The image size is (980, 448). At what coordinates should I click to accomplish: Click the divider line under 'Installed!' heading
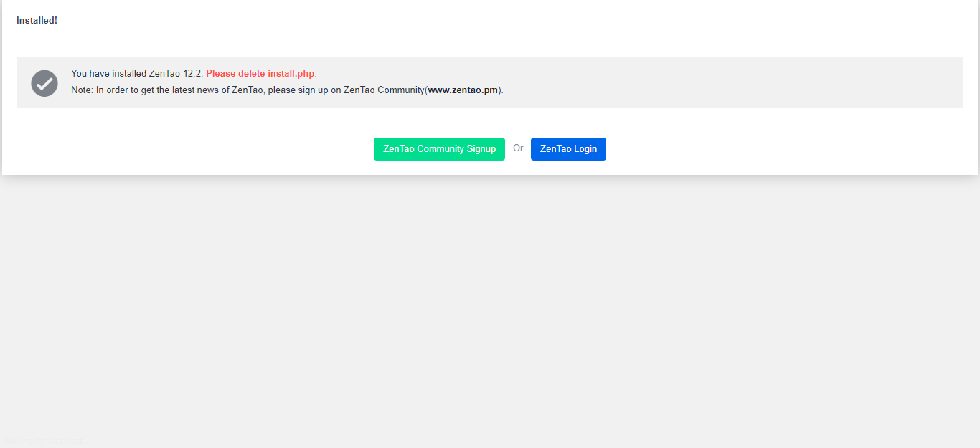(490, 42)
